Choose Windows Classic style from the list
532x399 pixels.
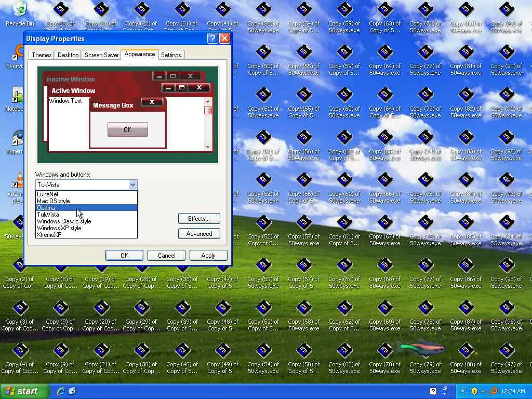(87, 221)
